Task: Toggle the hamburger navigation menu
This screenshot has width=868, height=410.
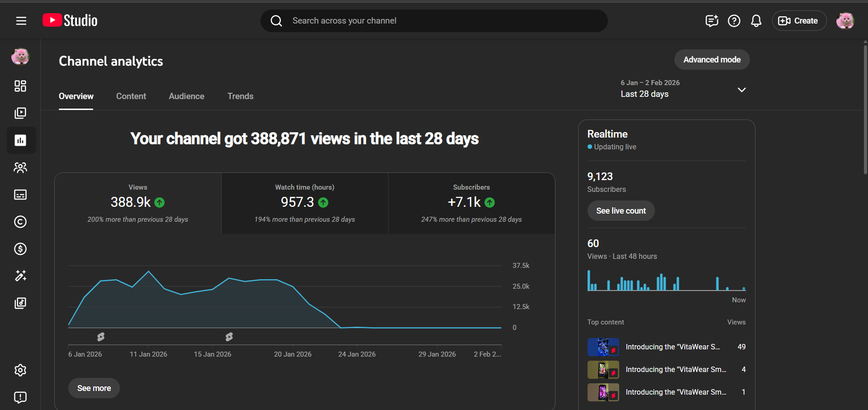Action: click(x=21, y=21)
